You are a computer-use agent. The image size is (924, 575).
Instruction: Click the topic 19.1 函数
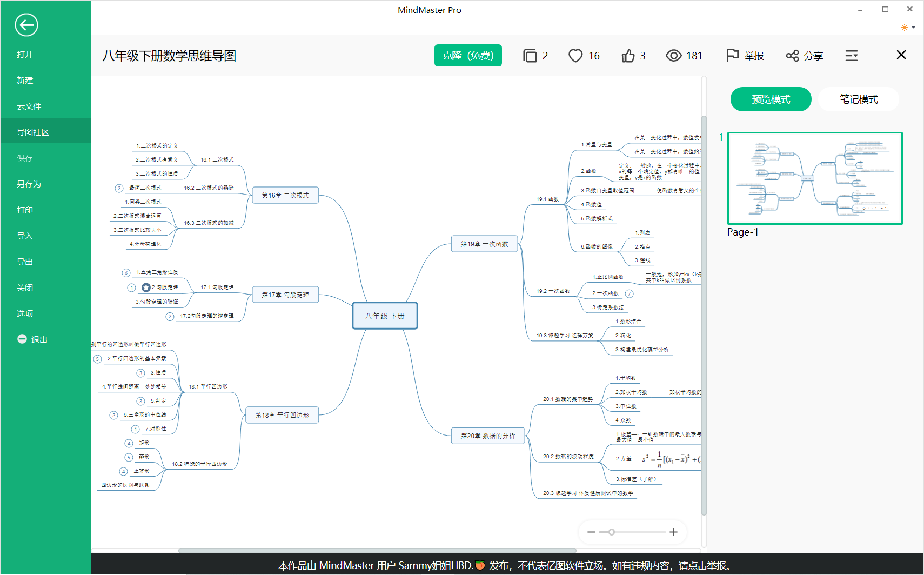point(547,199)
